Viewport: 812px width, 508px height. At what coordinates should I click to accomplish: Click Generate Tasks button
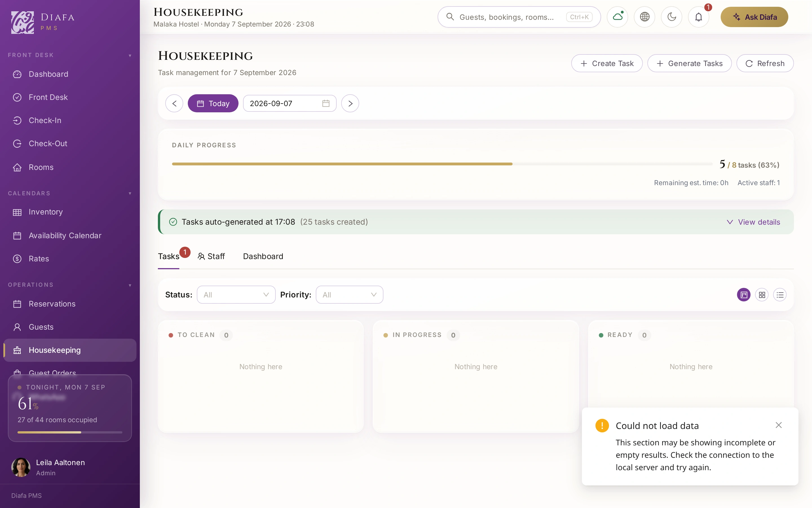tap(689, 63)
